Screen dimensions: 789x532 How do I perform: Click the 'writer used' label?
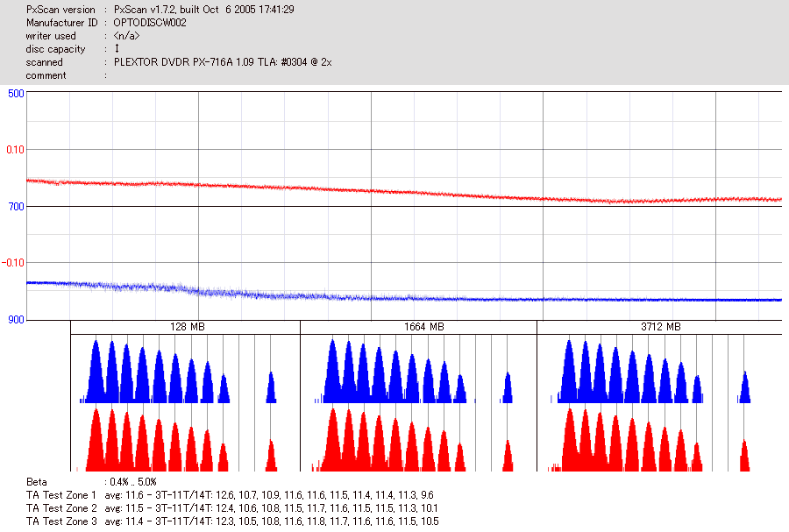tap(51, 36)
